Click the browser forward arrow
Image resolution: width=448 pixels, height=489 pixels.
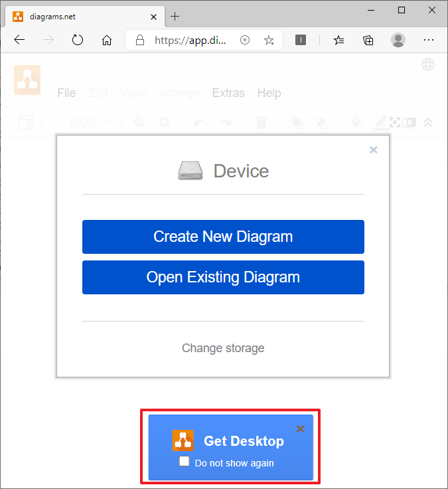[48, 40]
